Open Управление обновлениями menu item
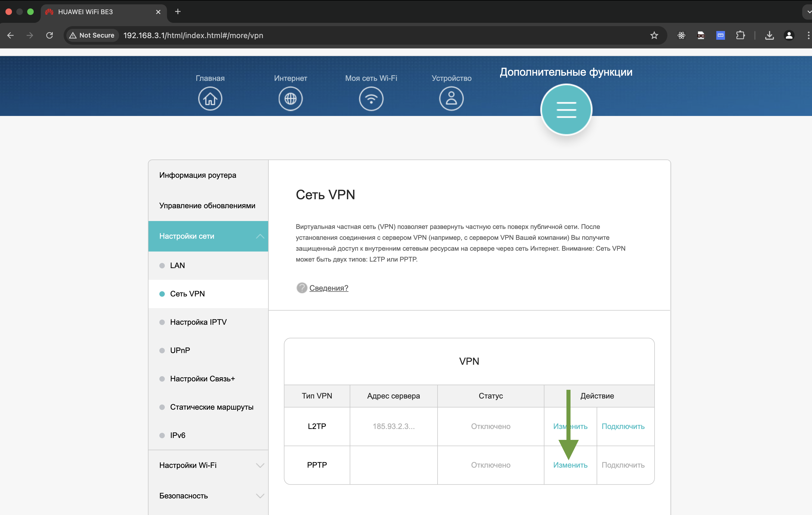Screen dimensions: 812x515 pyautogui.click(x=207, y=205)
